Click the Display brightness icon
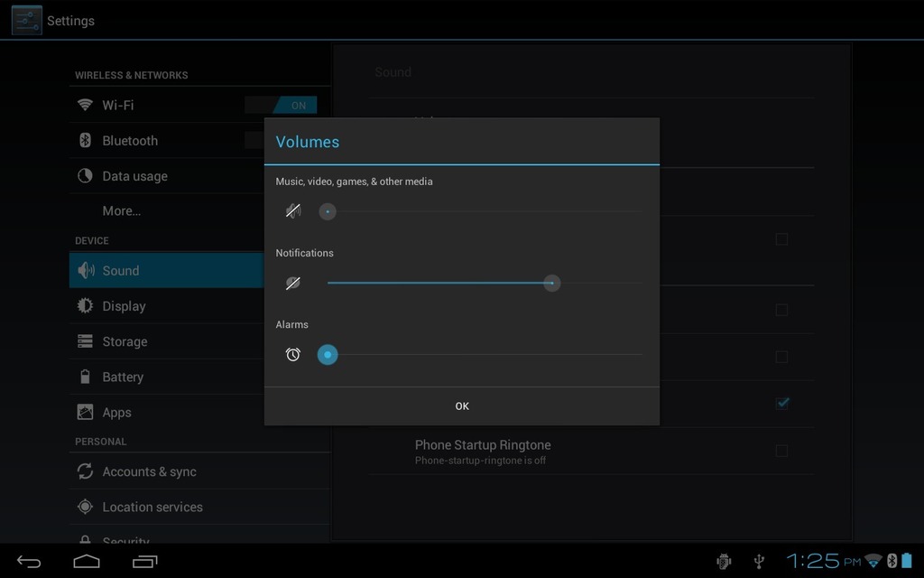 click(85, 305)
